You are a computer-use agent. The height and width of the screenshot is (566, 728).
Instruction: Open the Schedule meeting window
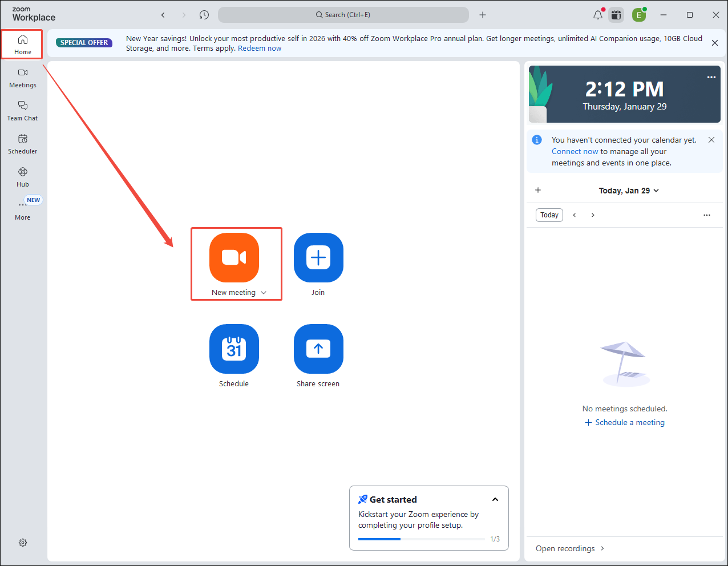pyautogui.click(x=234, y=349)
